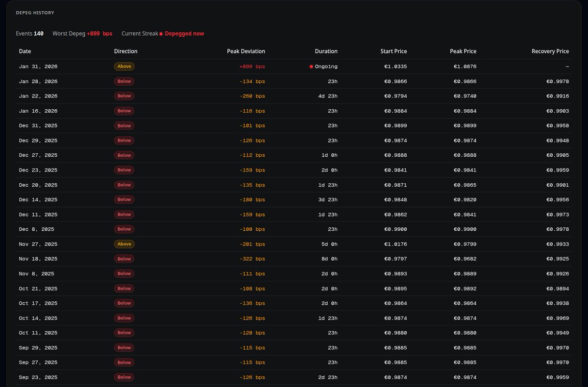Image resolution: width=588 pixels, height=387 pixels.
Task: Select the Oct 17, 2025 date cell
Action: [x=38, y=303]
